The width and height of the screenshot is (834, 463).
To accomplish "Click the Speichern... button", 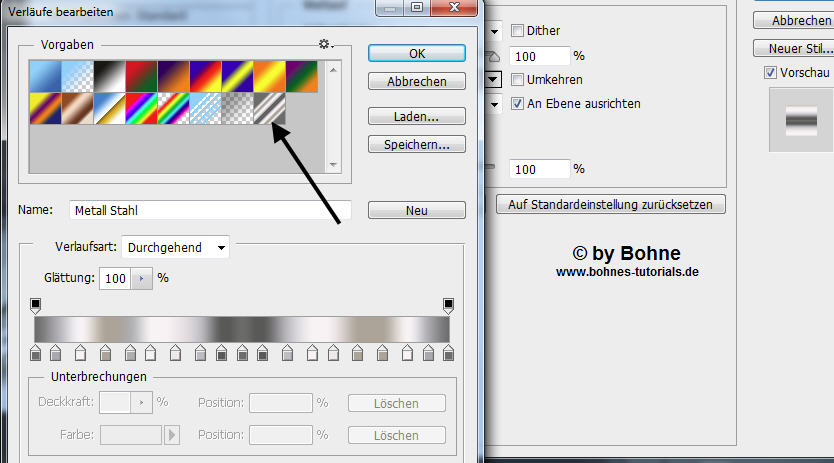I will coord(417,145).
